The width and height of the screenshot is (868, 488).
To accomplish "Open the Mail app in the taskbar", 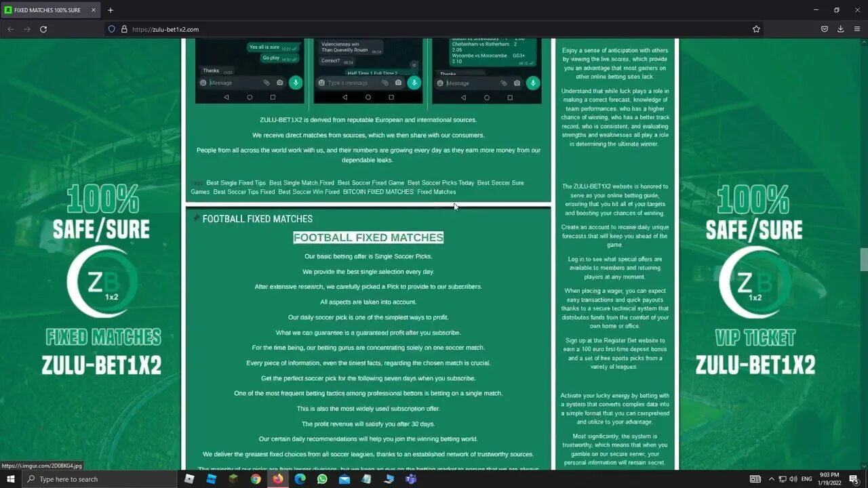I will [x=344, y=479].
